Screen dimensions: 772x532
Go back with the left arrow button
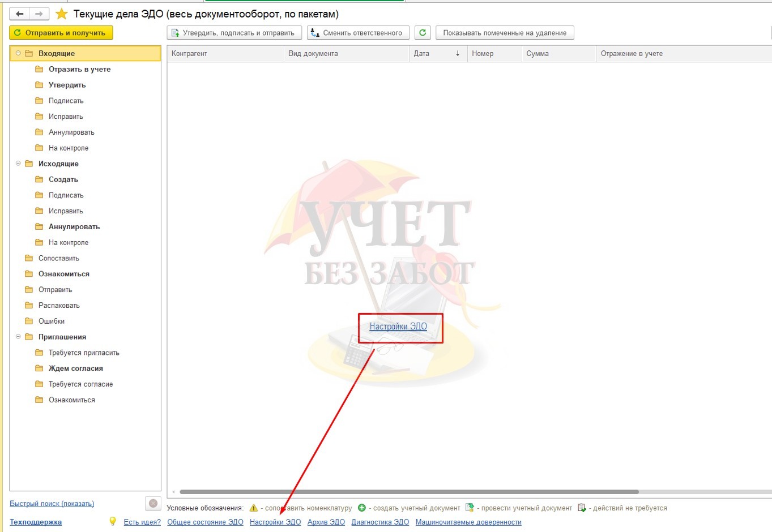click(19, 14)
